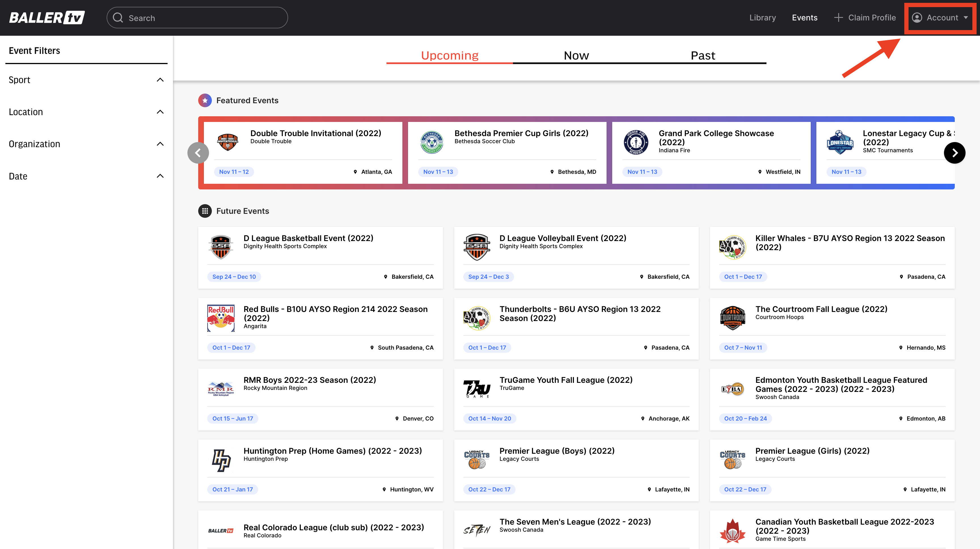Click the Hernando, MS location text
Screen dimensions: 980x549
(926, 348)
